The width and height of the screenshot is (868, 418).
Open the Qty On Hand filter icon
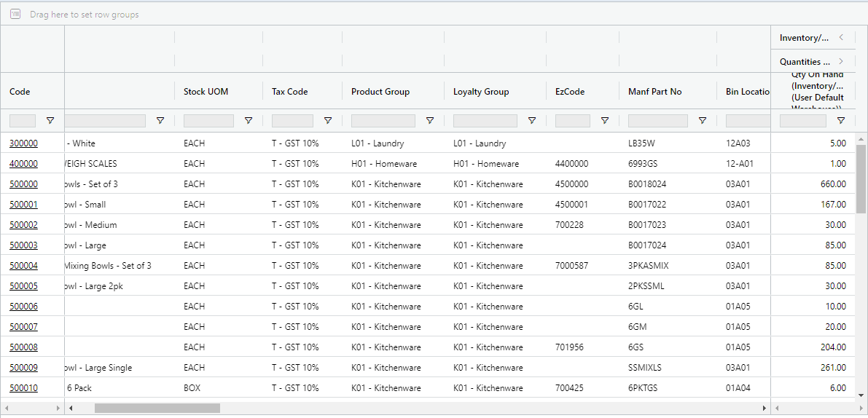point(841,121)
